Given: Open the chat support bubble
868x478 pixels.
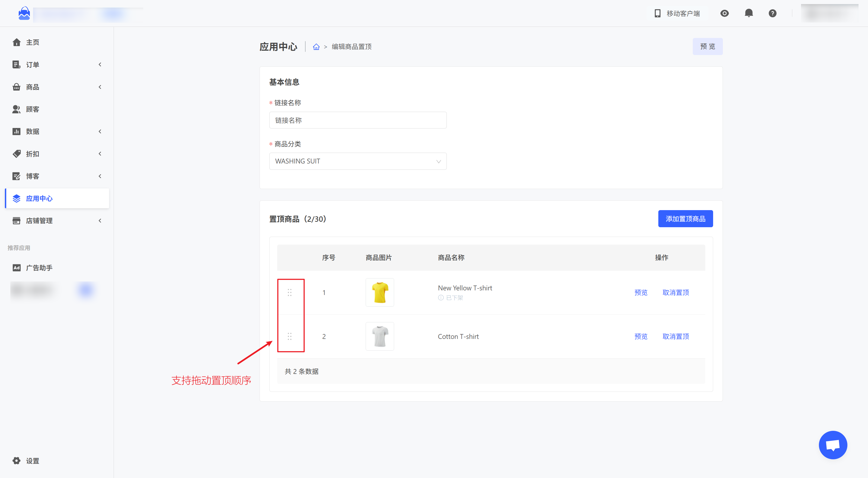Looking at the screenshot, I should [833, 445].
